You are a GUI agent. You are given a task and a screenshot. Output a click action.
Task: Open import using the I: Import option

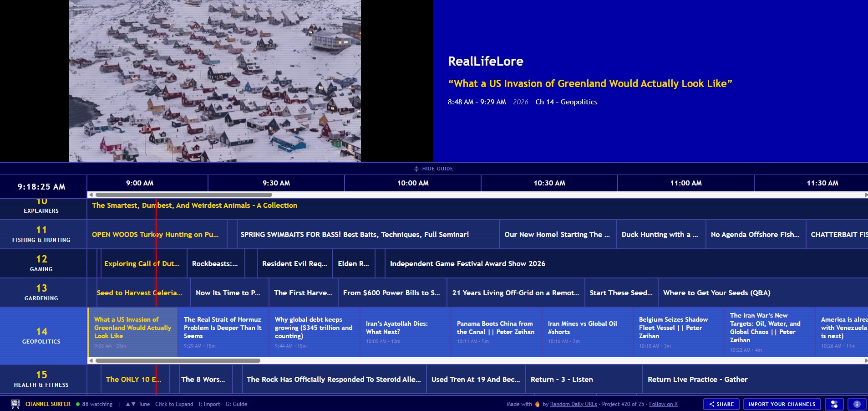[x=209, y=404]
